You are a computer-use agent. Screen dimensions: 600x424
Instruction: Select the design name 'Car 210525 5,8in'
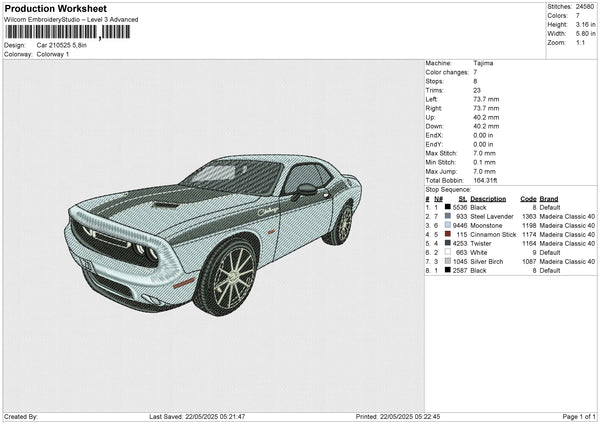[x=62, y=45]
